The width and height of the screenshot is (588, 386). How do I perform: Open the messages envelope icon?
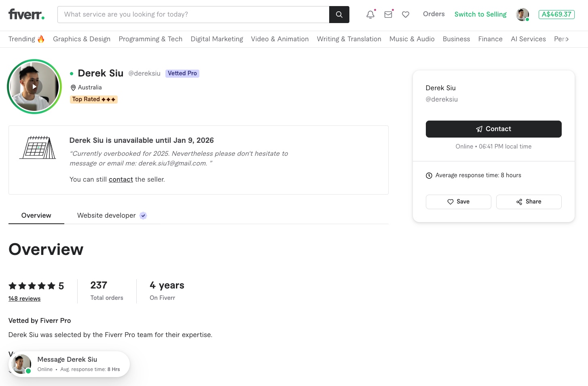388,15
